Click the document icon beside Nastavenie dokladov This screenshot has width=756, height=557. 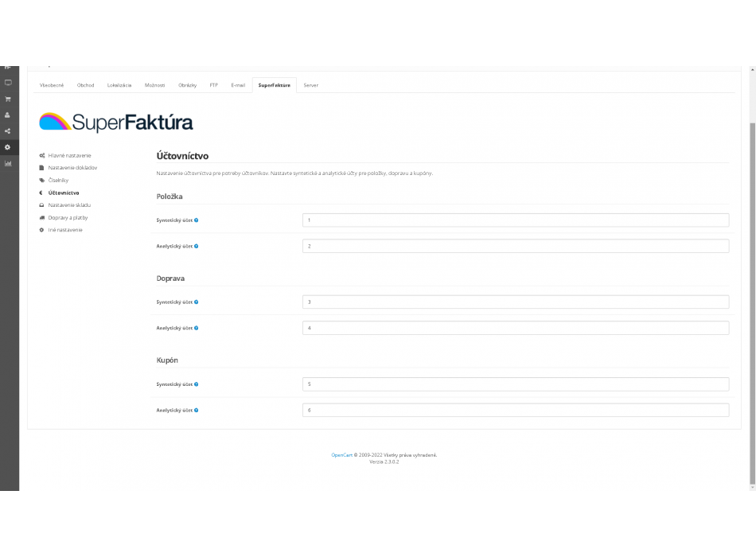pyautogui.click(x=41, y=168)
